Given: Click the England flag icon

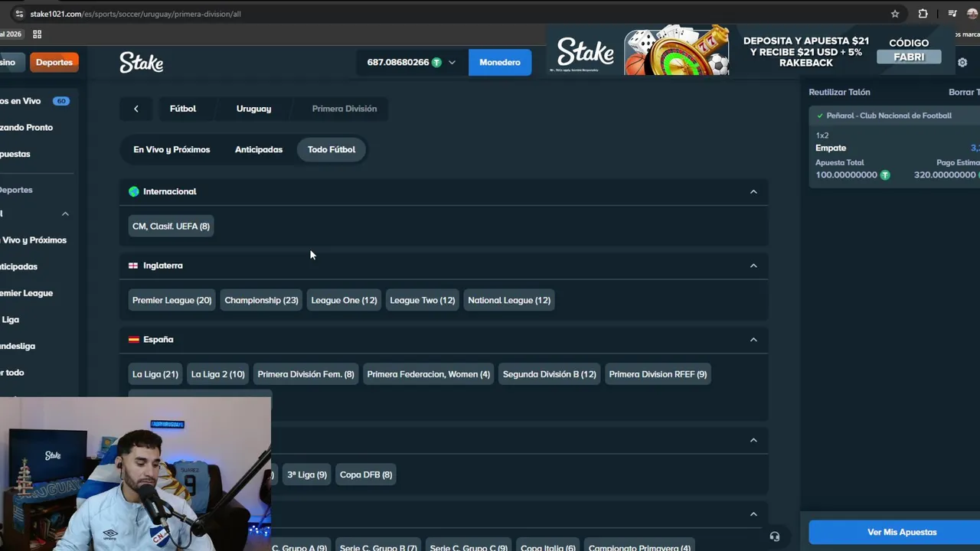Looking at the screenshot, I should pyautogui.click(x=133, y=266).
